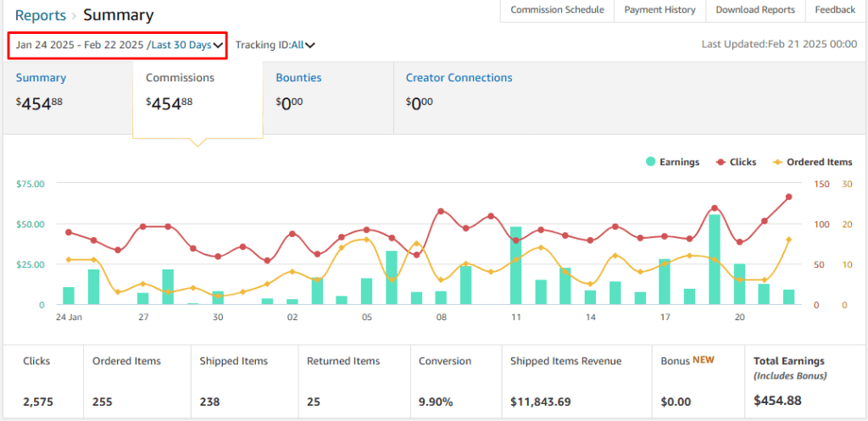The image size is (868, 421).
Task: Go to Reports breadcrumb link
Action: 41,15
